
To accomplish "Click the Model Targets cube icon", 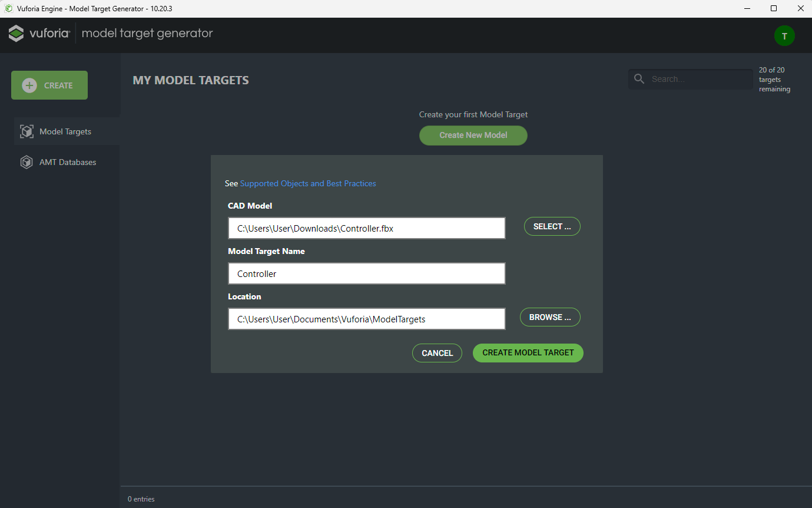I will (x=26, y=131).
